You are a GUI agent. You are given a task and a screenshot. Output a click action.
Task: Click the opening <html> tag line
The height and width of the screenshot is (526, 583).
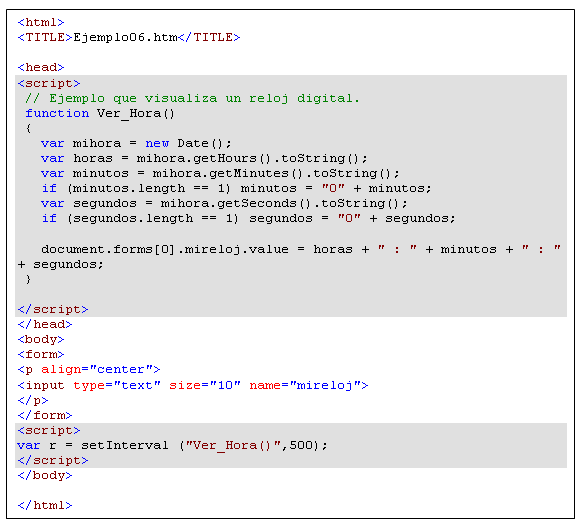[41, 22]
